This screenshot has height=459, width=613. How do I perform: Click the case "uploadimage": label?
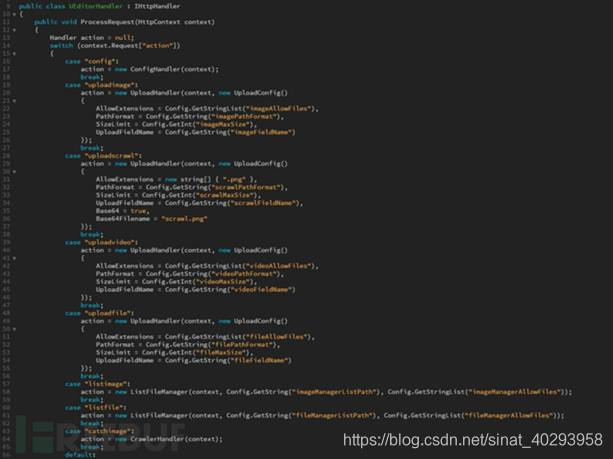102,85
